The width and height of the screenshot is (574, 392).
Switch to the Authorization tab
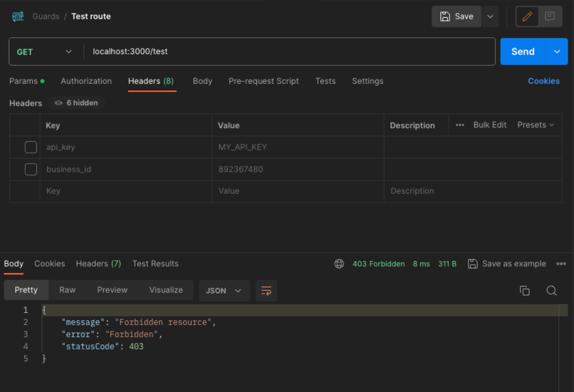tap(86, 81)
